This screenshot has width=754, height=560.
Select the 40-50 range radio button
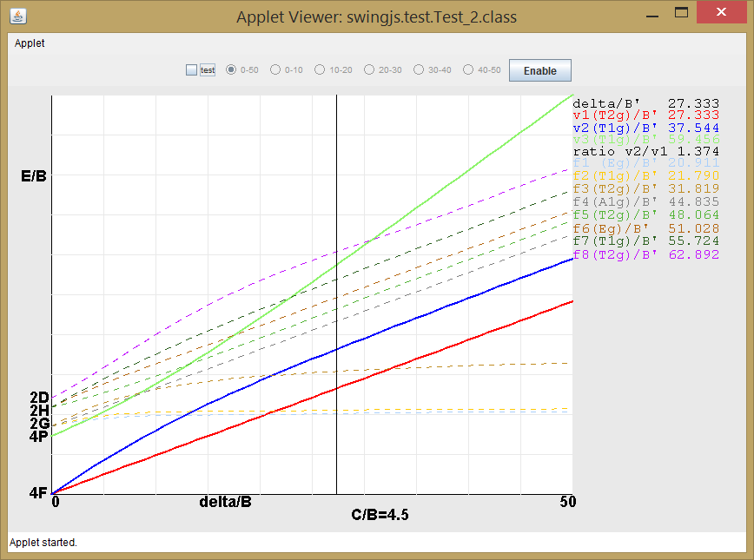click(x=468, y=70)
